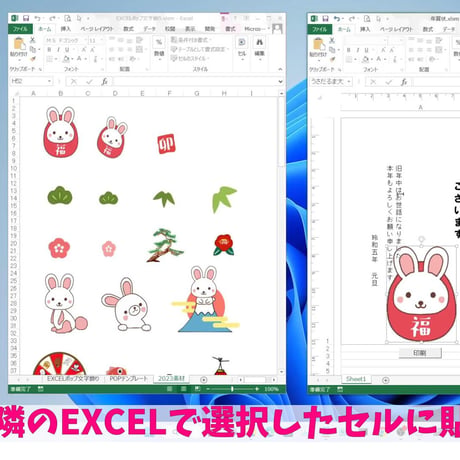This screenshot has width=460, height=460.
Task: Click Name Box うさだるま大 in right window
Action: click(x=331, y=81)
